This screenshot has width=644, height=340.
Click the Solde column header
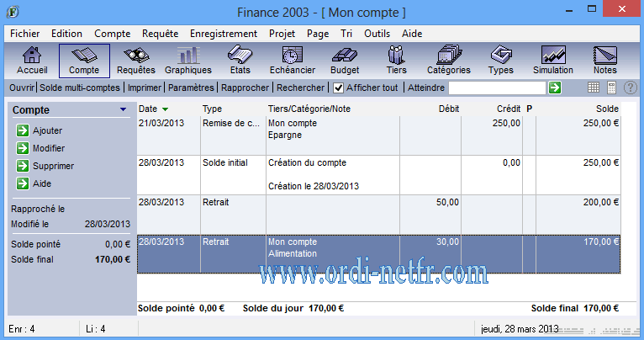[607, 109]
